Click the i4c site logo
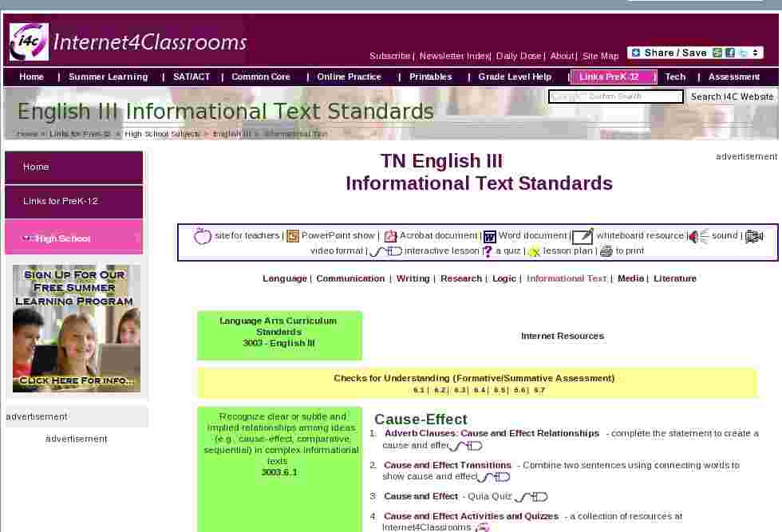 tap(29, 42)
